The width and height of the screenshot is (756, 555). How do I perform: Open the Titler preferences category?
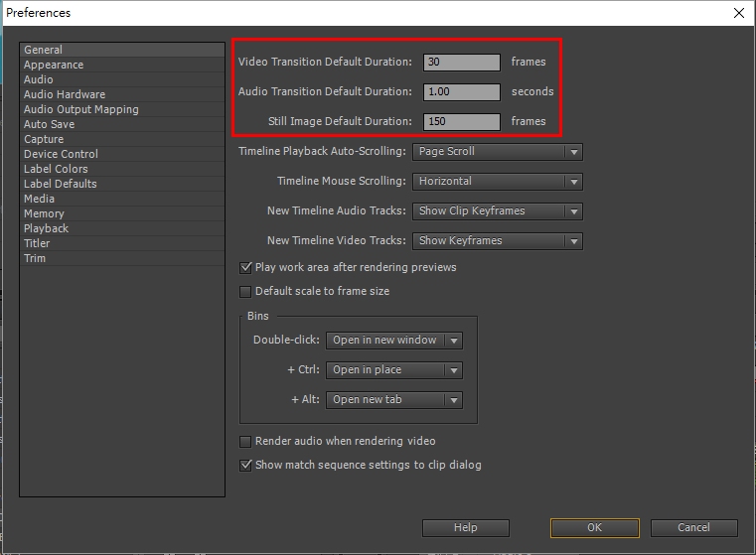[x=122, y=244]
